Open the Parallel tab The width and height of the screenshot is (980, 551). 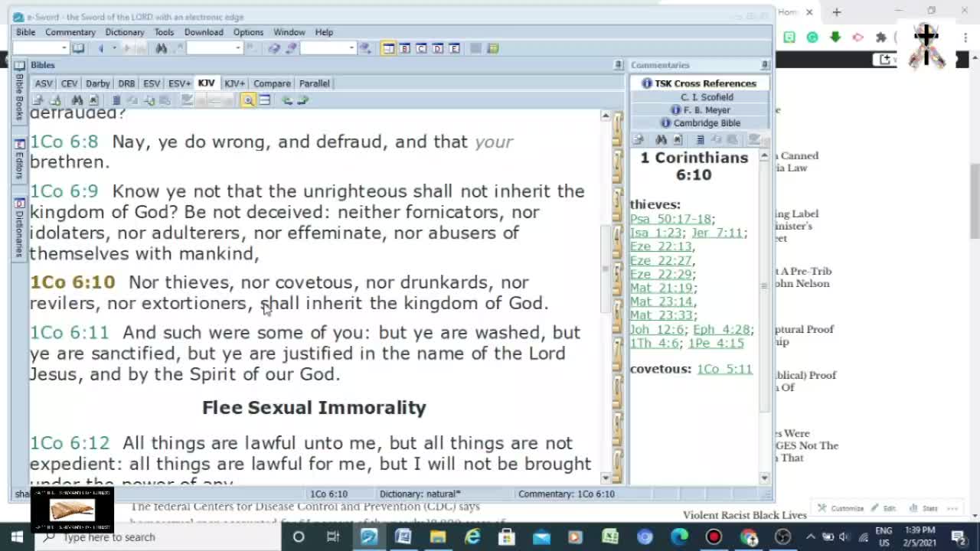(314, 83)
